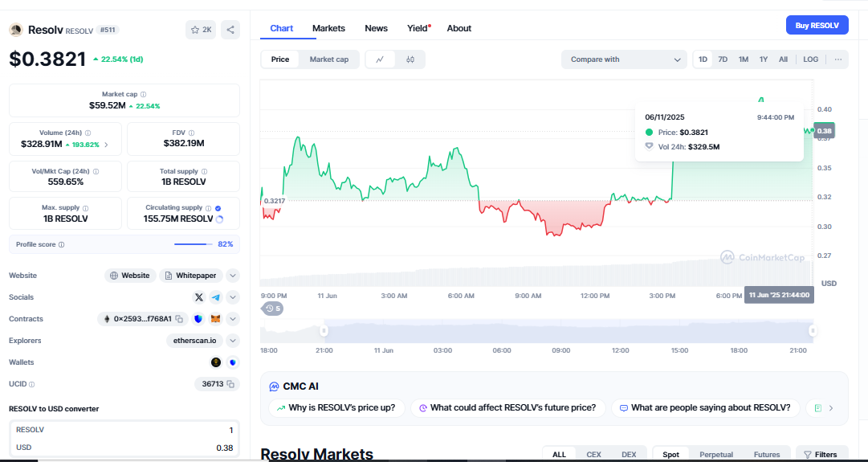Toggle the LOG scale option
The image size is (868, 462).
[810, 59]
